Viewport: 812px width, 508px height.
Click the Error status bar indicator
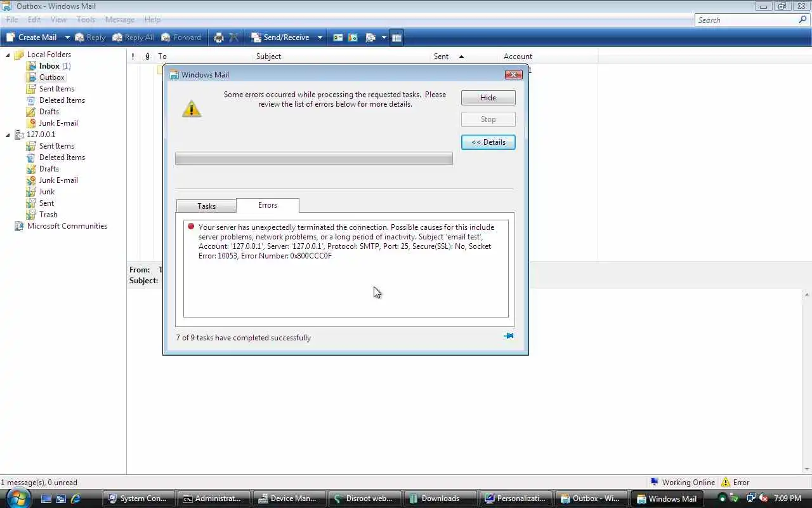pyautogui.click(x=735, y=483)
